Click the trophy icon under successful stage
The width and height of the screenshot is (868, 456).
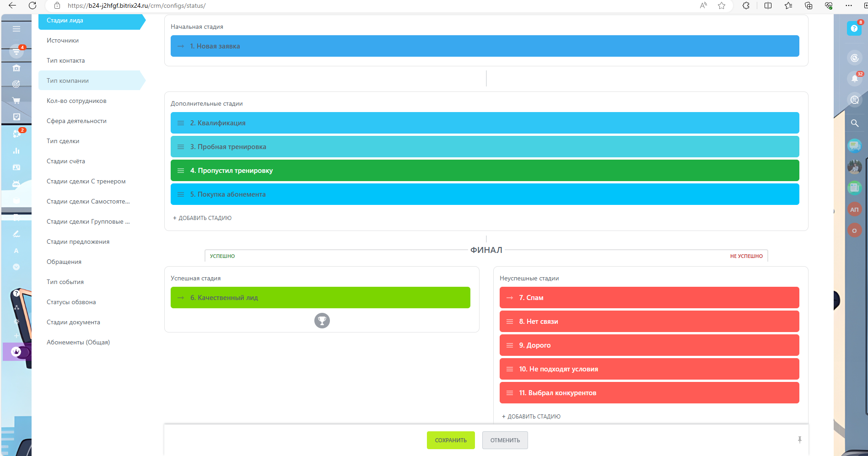click(322, 321)
